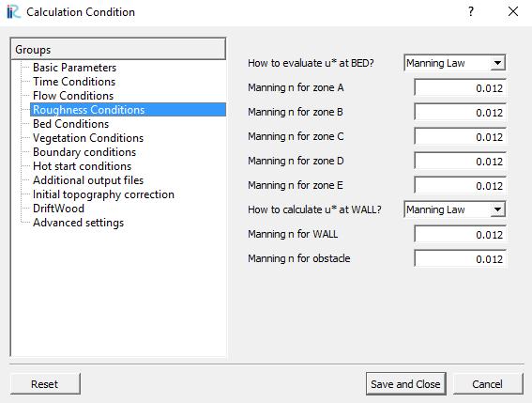Select Basic Parameters in Groups tree
This screenshot has width=532, height=403.
click(74, 68)
